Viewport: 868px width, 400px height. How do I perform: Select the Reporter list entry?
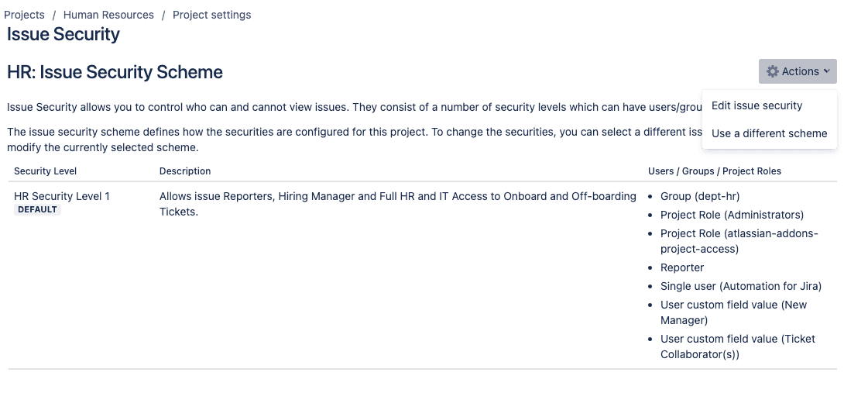pos(682,267)
